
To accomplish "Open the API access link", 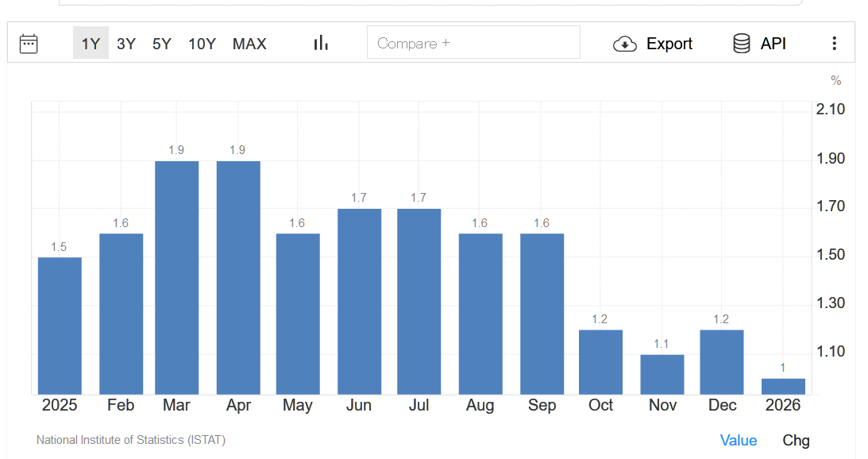I will pyautogui.click(x=773, y=44).
